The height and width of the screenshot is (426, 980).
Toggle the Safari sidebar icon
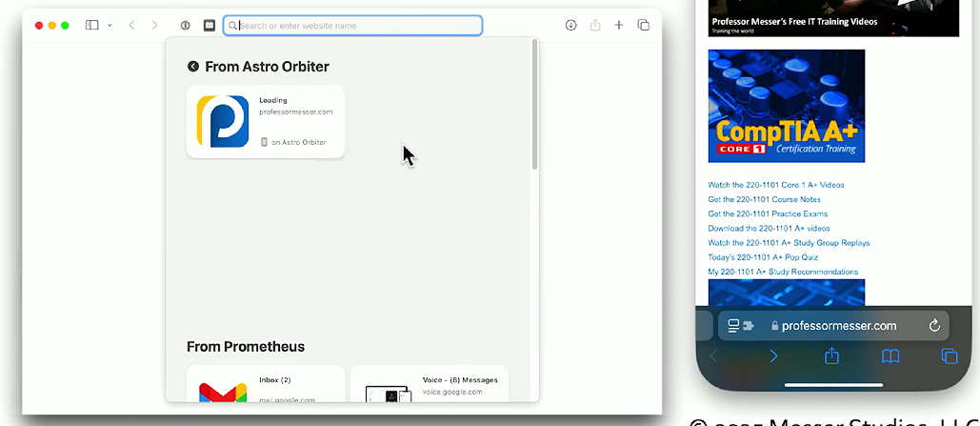click(x=91, y=25)
